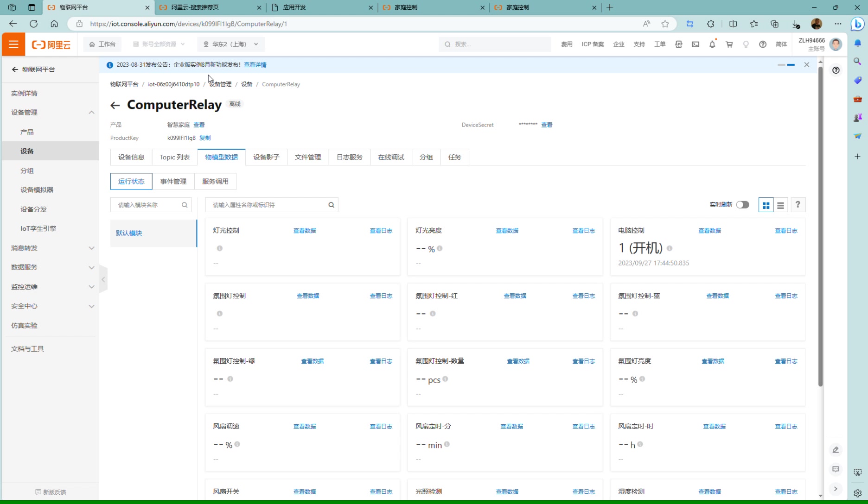
Task: Switch to the 设备影子 tab
Action: pyautogui.click(x=266, y=157)
